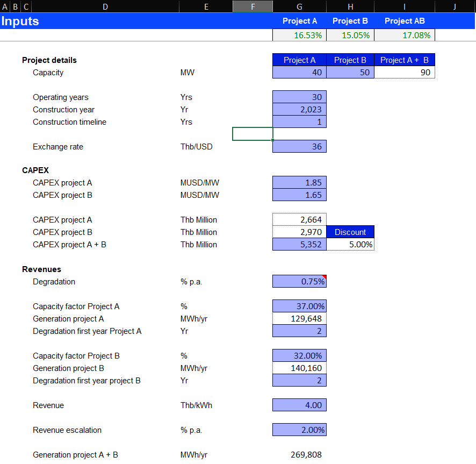
Task: Click CAPEX project A value 1.85
Action: pyautogui.click(x=299, y=183)
